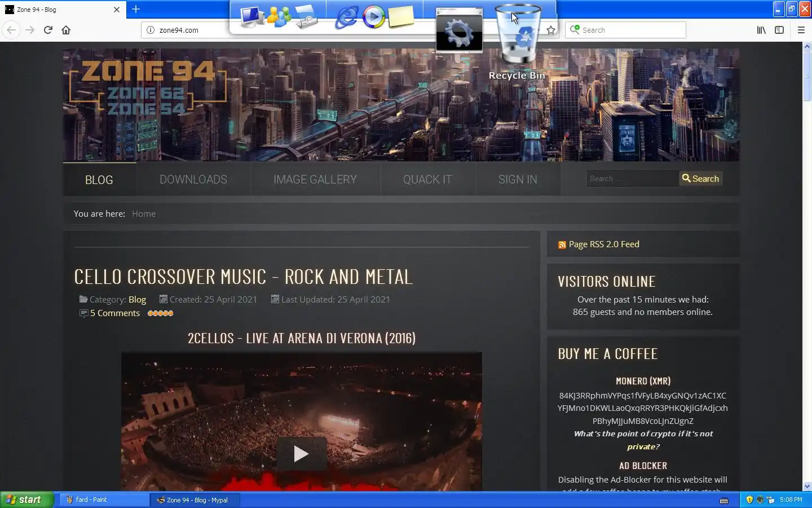Click the Zone 94 site logo
Screen dimensions: 812x508
pyautogui.click(x=148, y=87)
